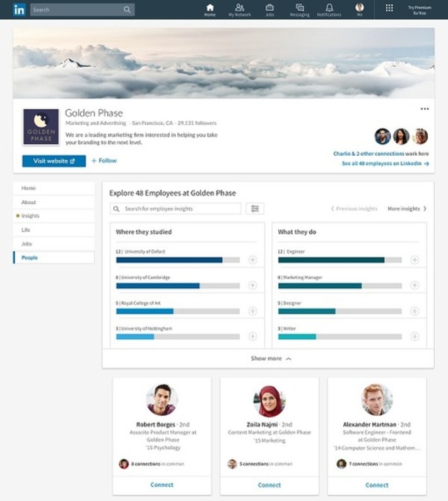Select About in the company sidebar
448x501 pixels.
point(54,203)
